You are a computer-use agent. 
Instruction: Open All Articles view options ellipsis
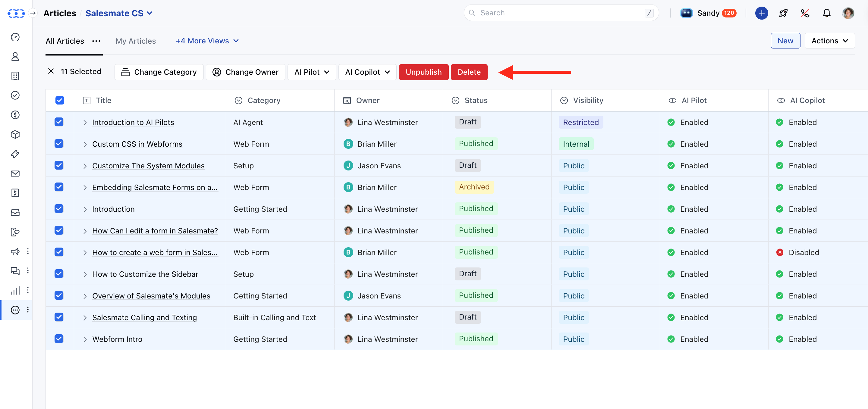[96, 41]
